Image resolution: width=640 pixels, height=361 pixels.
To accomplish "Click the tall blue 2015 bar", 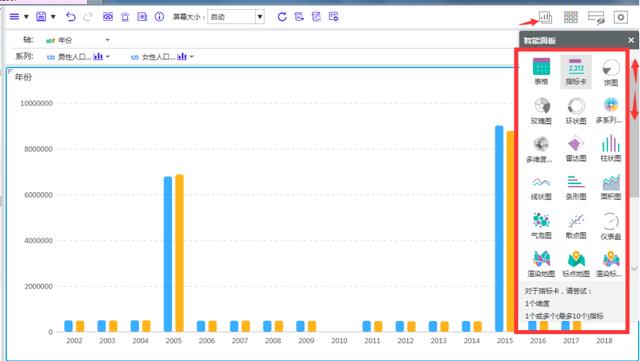I will pyautogui.click(x=499, y=229).
